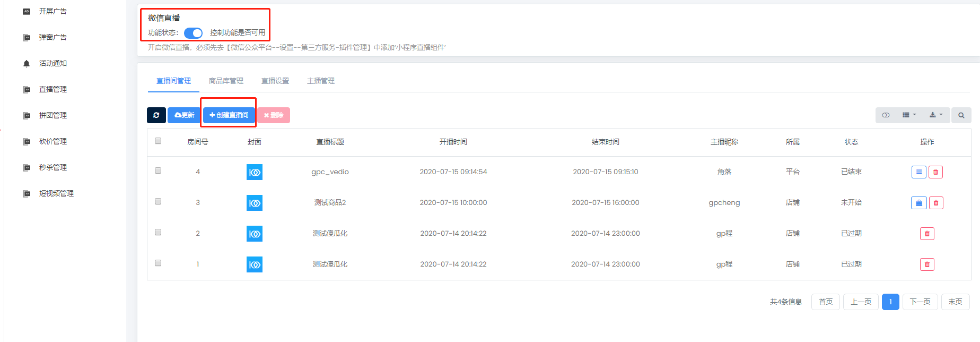This screenshot has height=342, width=980.
Task: Open 砍价管理 menu item
Action: (x=52, y=141)
